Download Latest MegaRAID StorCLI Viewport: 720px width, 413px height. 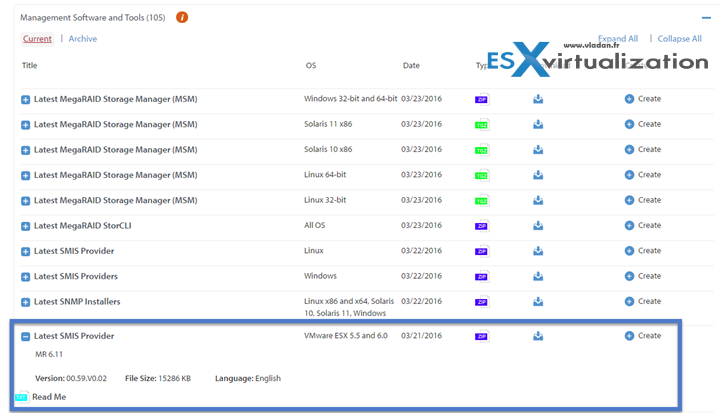point(538,225)
